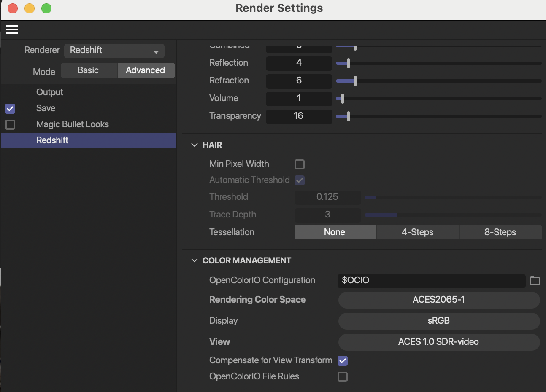
Task: Click the Volume value field
Action: 299,99
